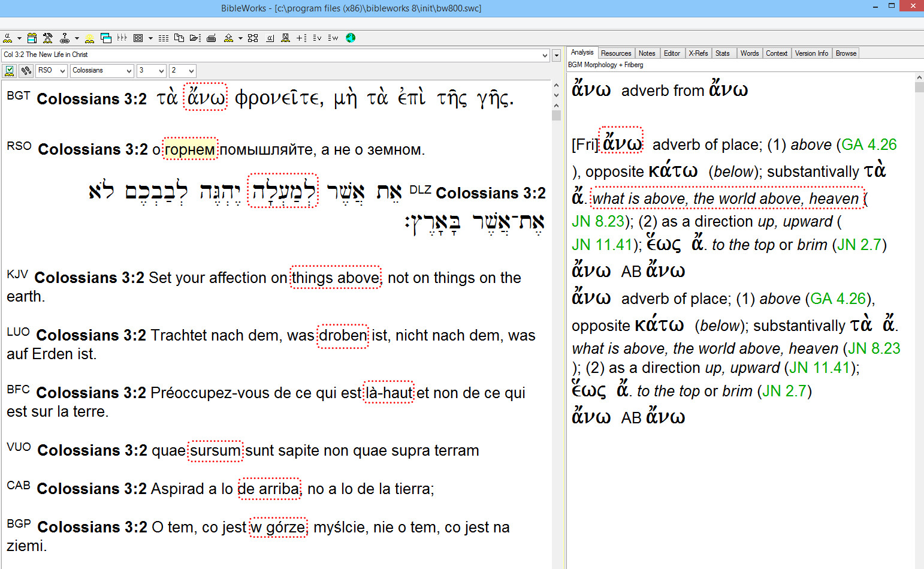Open the crossed hammer tools icon
The width and height of the screenshot is (924, 569).
point(48,38)
